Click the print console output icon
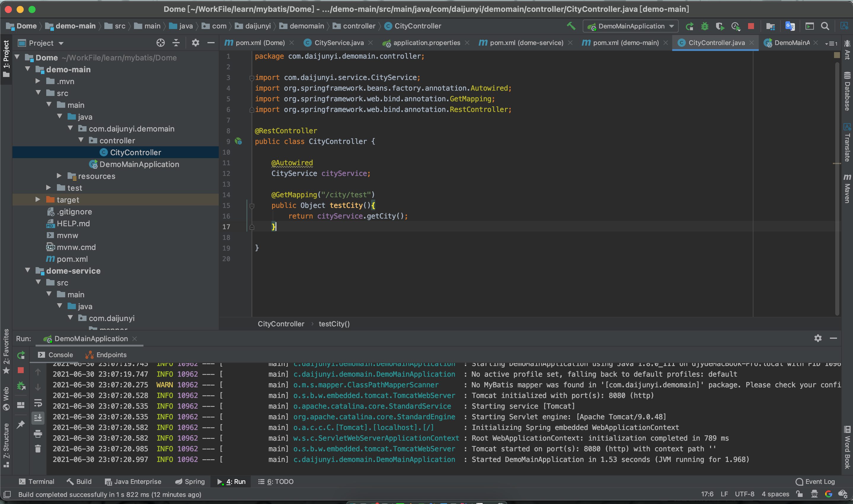The height and width of the screenshot is (504, 853). tap(38, 434)
